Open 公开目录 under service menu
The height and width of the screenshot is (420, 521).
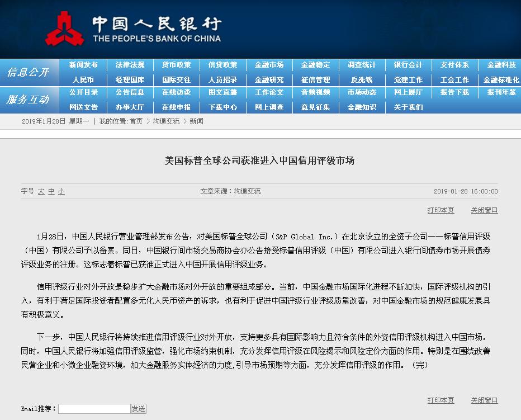83,92
